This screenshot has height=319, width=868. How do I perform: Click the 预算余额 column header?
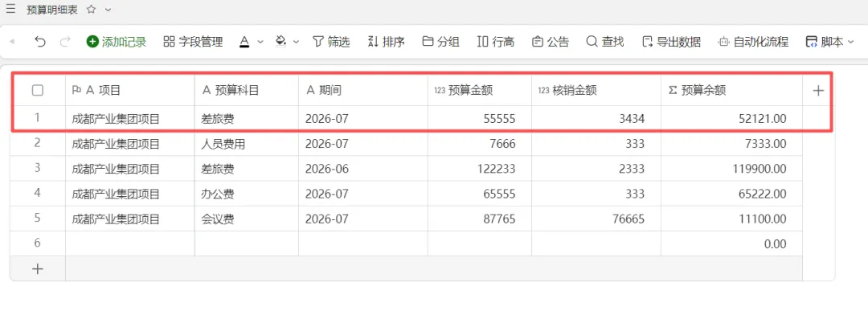click(x=731, y=90)
